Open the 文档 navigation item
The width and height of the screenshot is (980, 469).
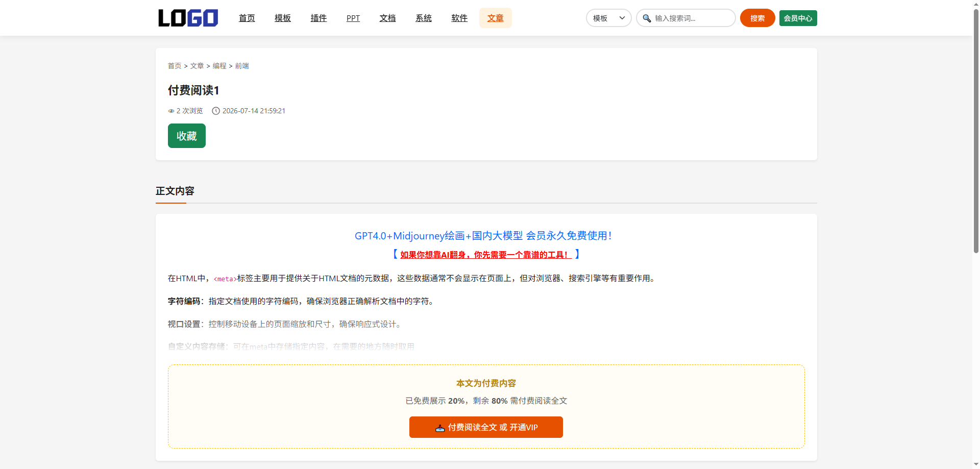point(388,18)
